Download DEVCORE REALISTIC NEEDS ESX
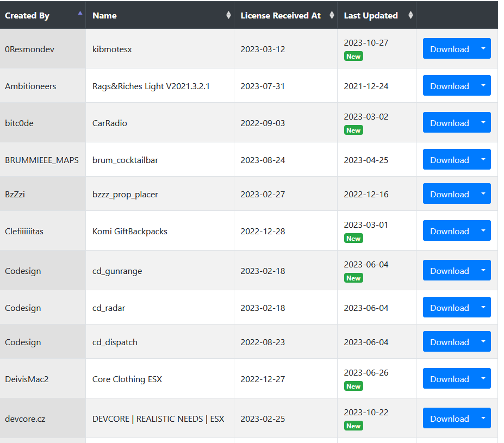 pos(449,418)
